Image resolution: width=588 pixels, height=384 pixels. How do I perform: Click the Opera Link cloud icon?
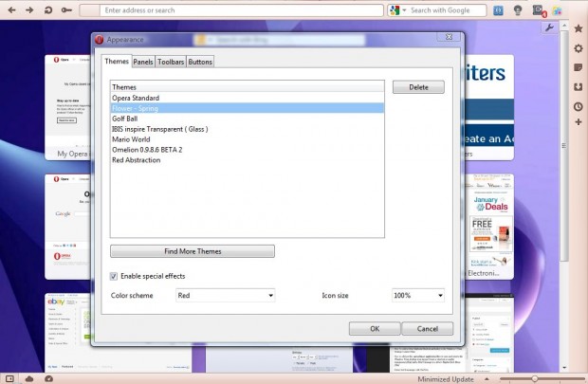coord(28,378)
